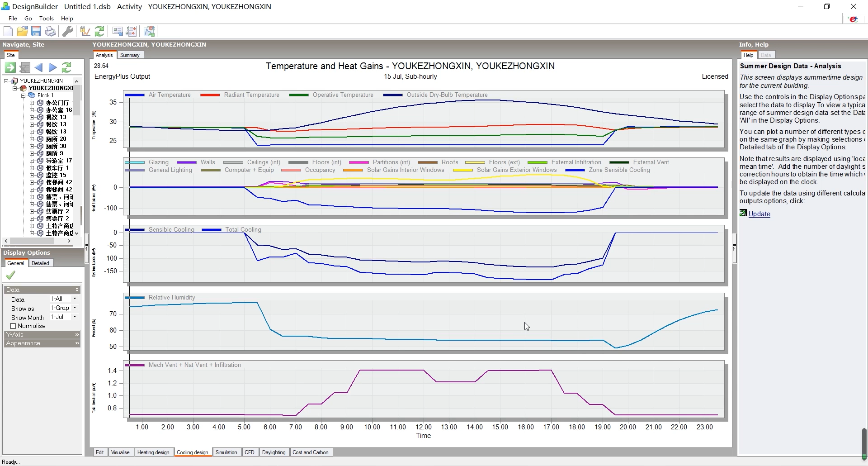Collapse the Block 1 tree node

point(24,95)
